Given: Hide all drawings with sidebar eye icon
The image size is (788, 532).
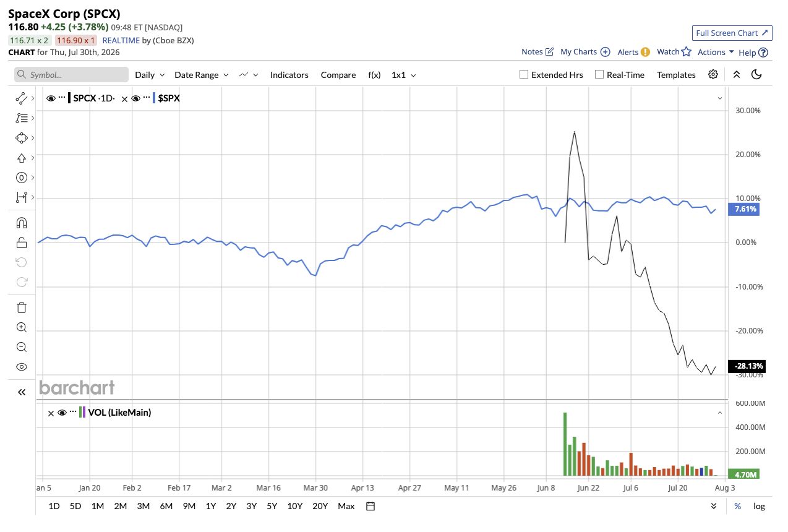Looking at the screenshot, I should tap(22, 367).
